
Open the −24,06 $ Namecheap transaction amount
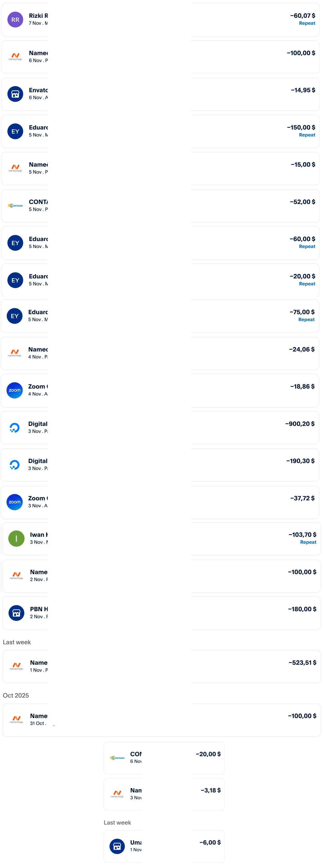tap(301, 349)
